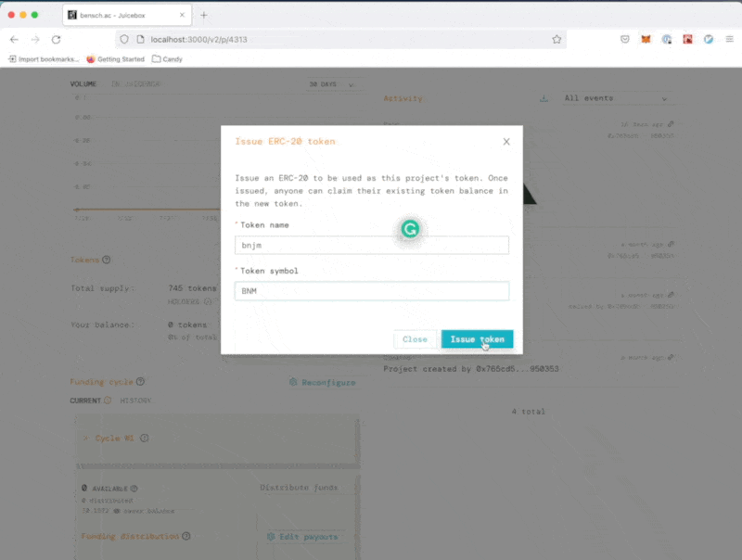Bookmark this page with the star icon
Image resolution: width=742 pixels, height=560 pixels.
556,39
